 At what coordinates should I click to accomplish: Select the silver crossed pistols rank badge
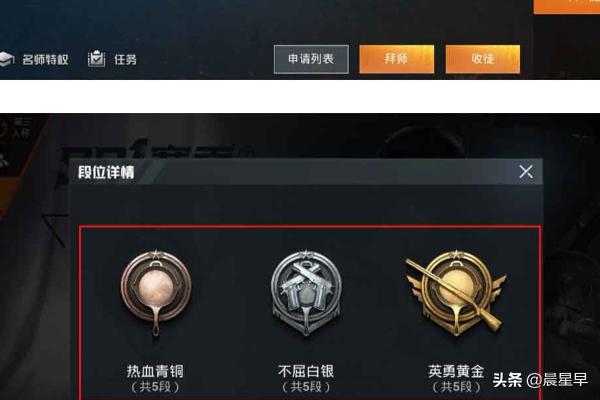coord(306,293)
